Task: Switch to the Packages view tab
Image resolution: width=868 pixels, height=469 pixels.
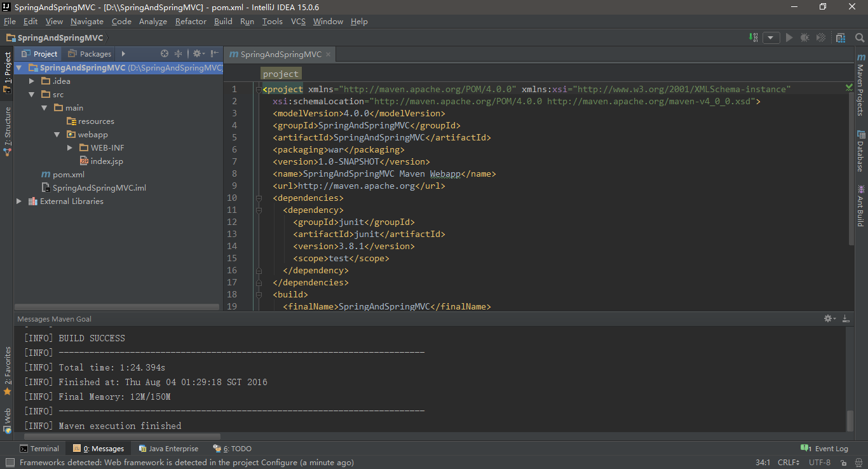Action: [90, 54]
